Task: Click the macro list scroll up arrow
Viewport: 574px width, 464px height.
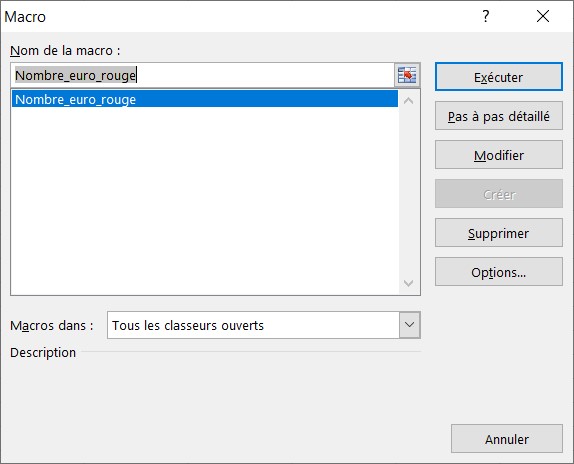Action: (x=409, y=100)
